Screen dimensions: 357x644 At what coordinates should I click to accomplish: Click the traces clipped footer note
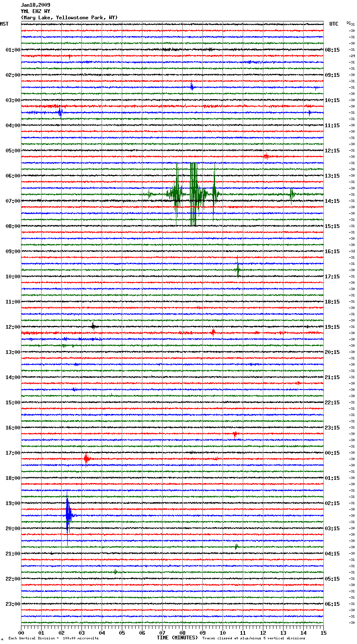pyautogui.click(x=254, y=638)
